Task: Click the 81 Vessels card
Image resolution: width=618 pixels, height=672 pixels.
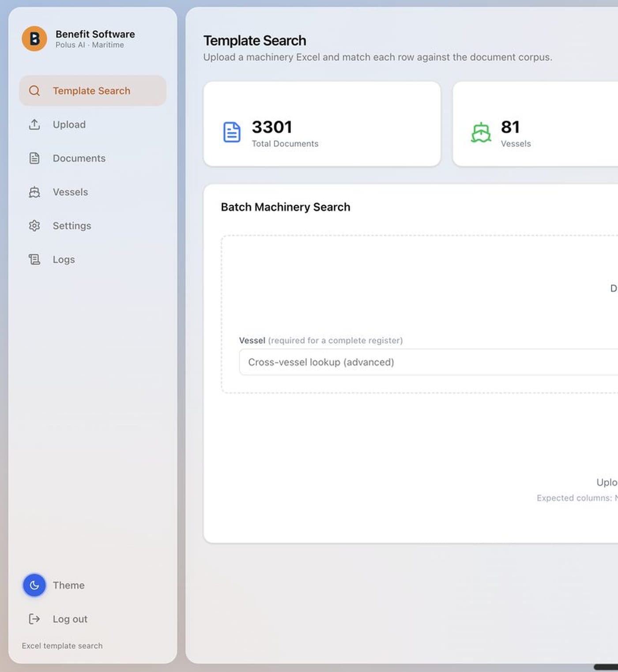Action: pyautogui.click(x=535, y=124)
